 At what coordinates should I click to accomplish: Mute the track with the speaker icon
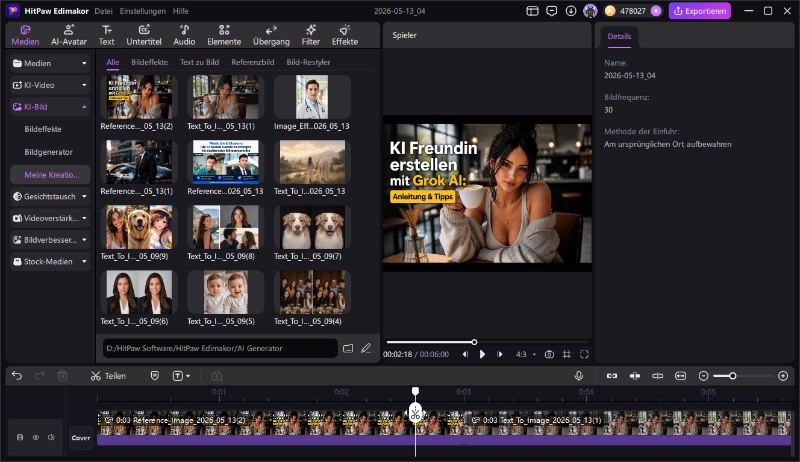[51, 437]
